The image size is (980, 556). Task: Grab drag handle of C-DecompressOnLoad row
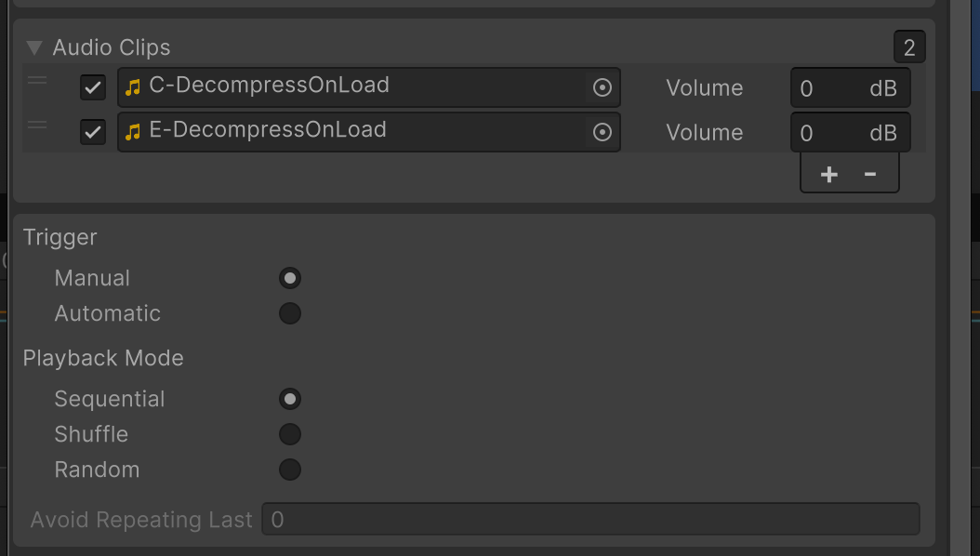pyautogui.click(x=37, y=82)
